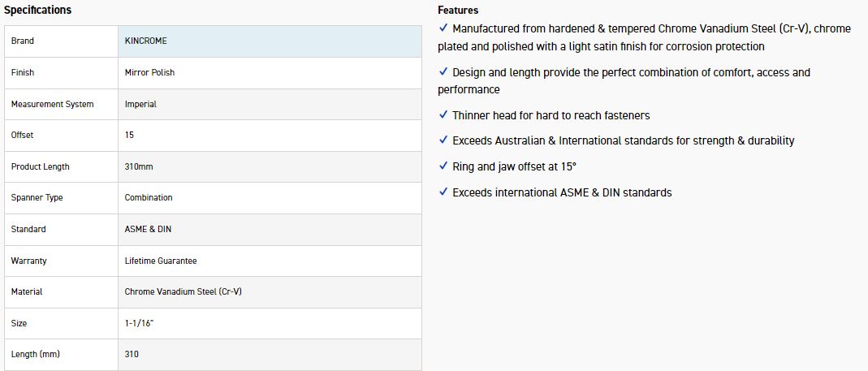Viewport: 868px width, 371px height.
Task: Click checkmark beside Thinner head feature
Action: coord(443,115)
